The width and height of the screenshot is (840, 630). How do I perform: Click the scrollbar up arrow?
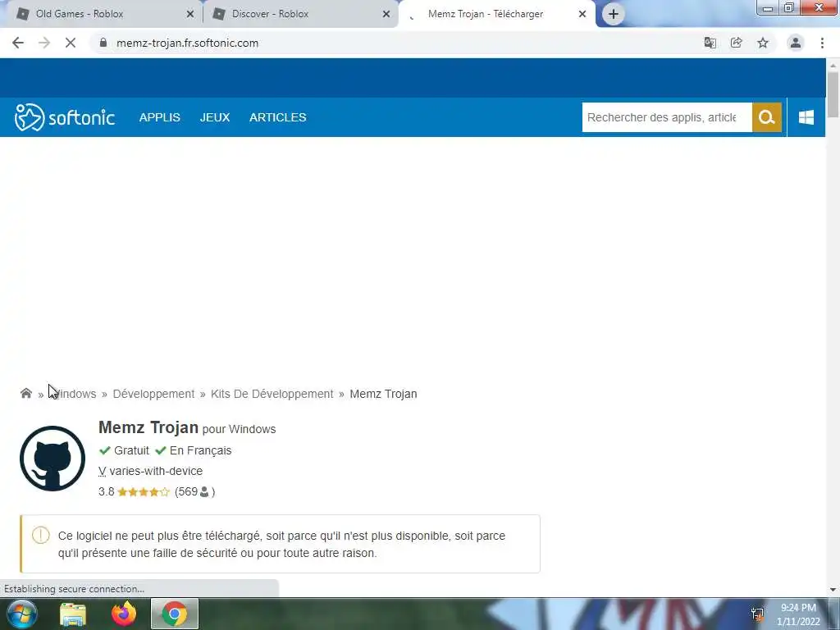tap(833, 65)
